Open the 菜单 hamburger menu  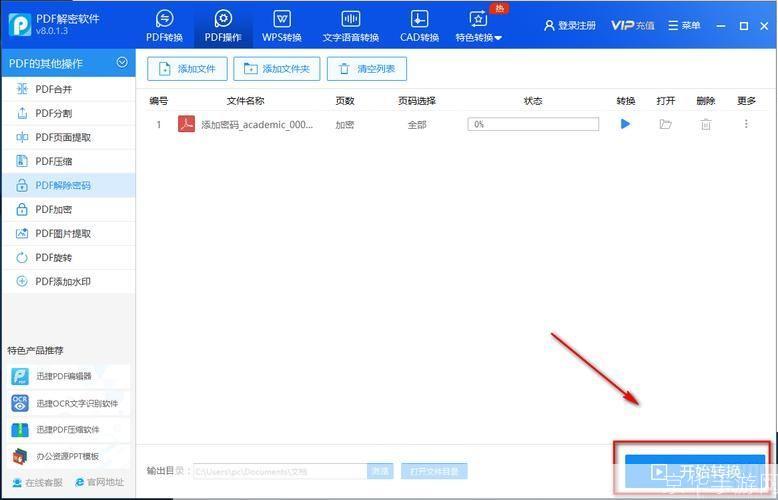click(684, 25)
